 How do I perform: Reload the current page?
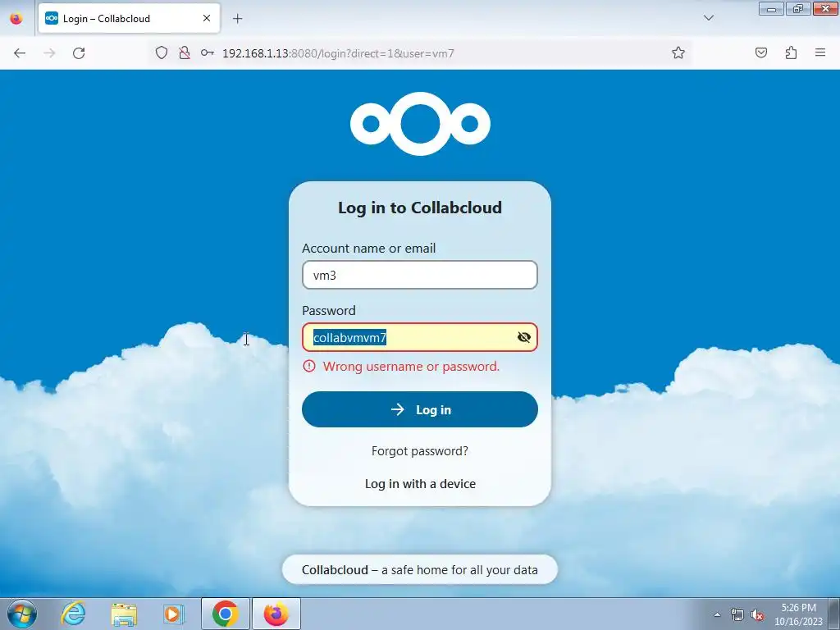pyautogui.click(x=79, y=53)
